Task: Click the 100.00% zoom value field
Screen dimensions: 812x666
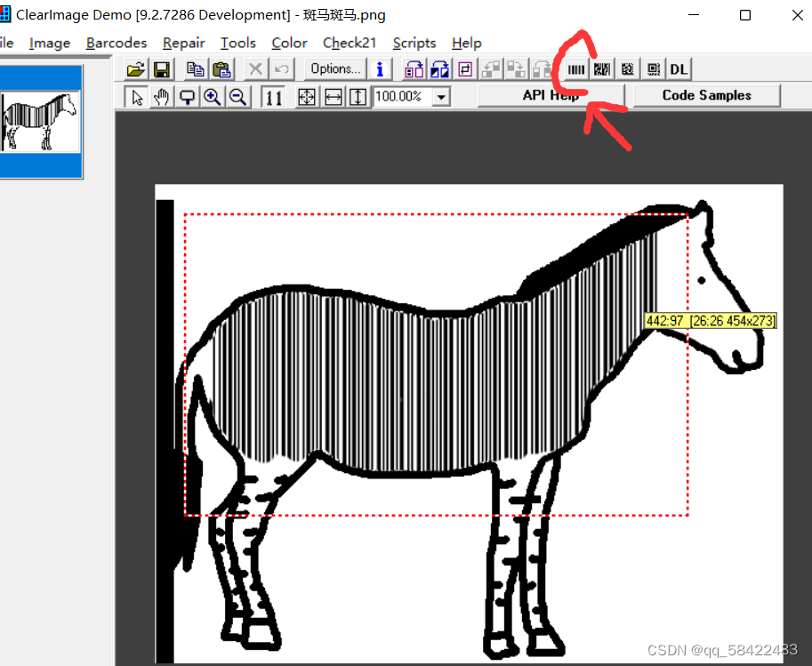Action: (x=402, y=97)
